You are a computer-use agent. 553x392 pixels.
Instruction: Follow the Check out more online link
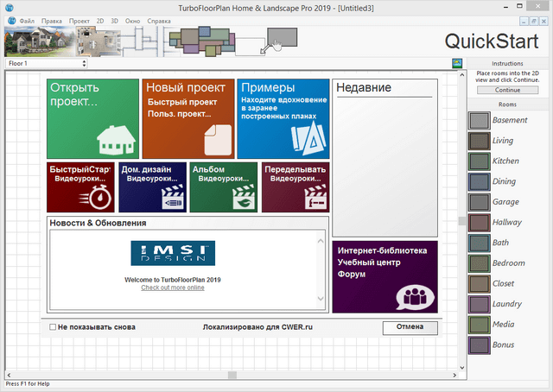pyautogui.click(x=173, y=288)
